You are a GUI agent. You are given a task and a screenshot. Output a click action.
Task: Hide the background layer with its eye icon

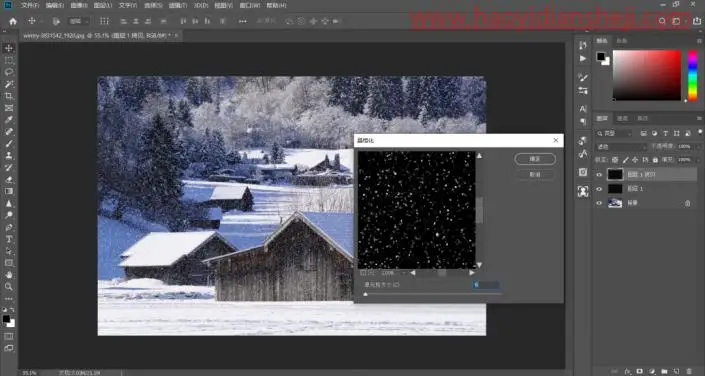[599, 203]
